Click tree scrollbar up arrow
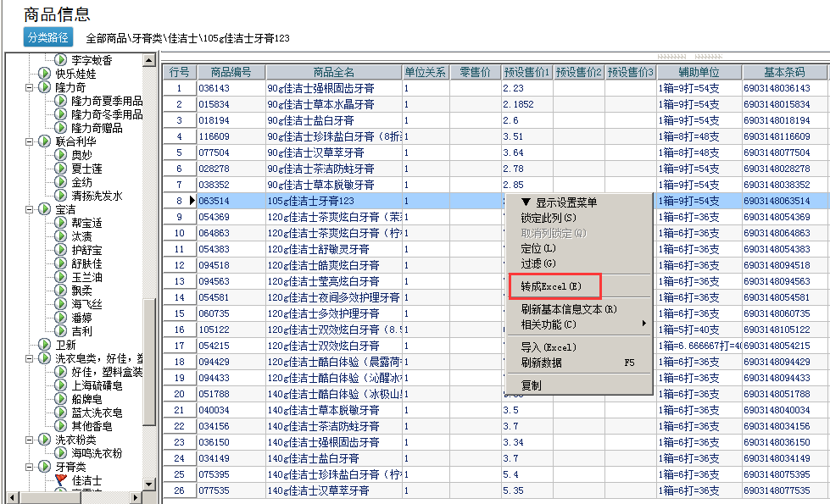This screenshot has height=504, width=830. click(148, 60)
